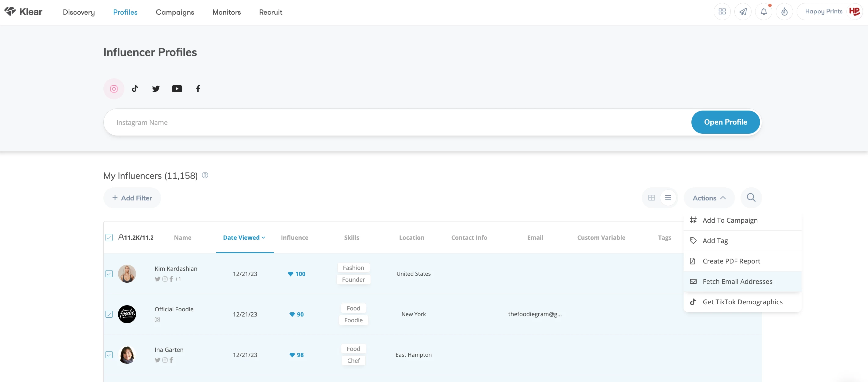Click the flame icon in header
The width and height of the screenshot is (868, 382).
[784, 12]
